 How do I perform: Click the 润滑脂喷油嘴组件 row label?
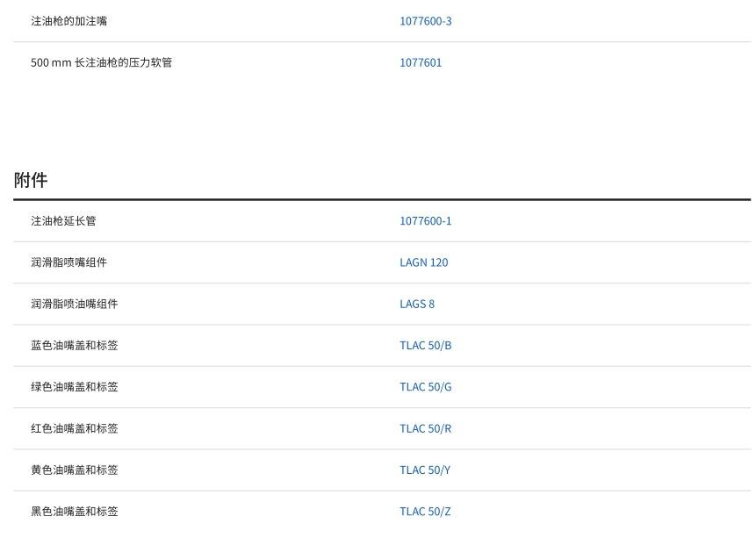(74, 304)
